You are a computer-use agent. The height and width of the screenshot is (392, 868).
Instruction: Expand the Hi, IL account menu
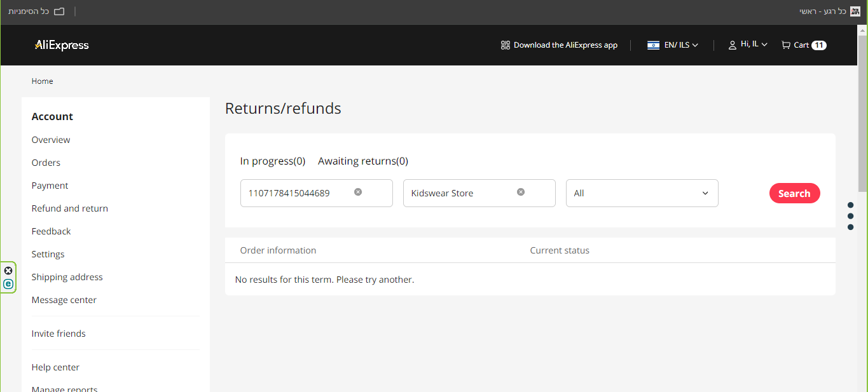[754, 44]
